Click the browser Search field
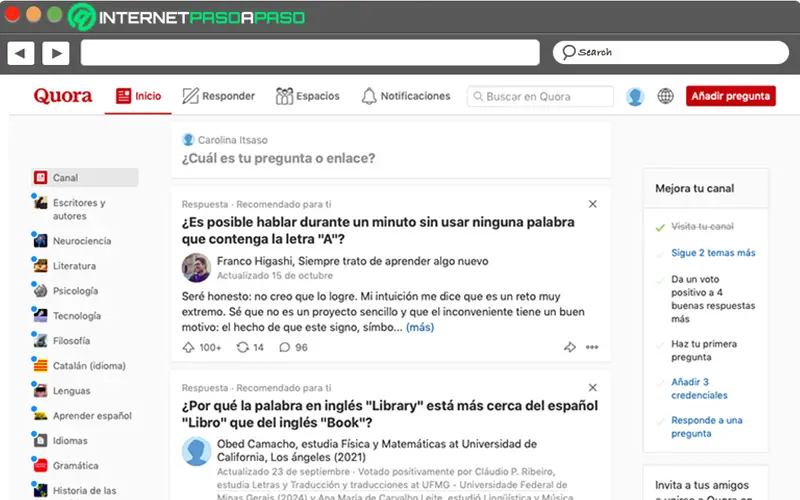 [x=670, y=53]
